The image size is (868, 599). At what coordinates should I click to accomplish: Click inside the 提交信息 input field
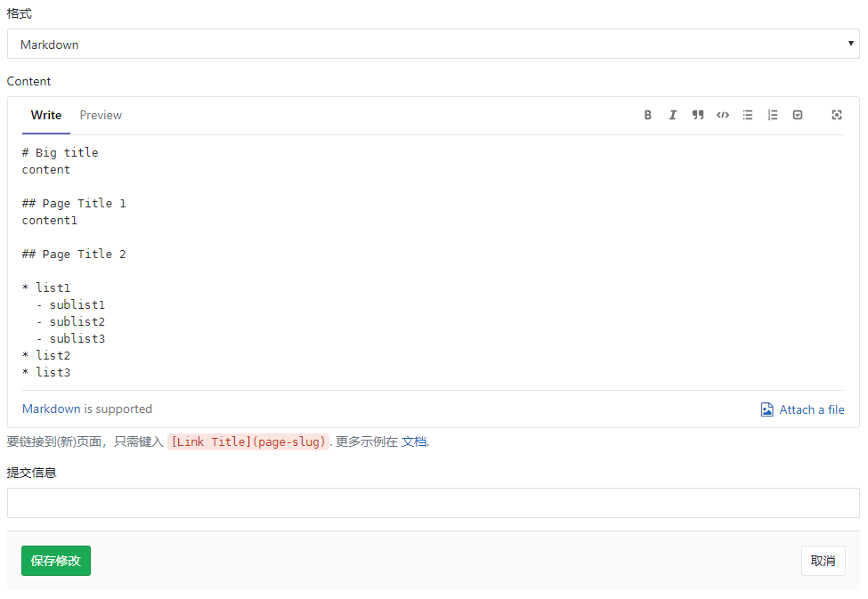[x=434, y=503]
